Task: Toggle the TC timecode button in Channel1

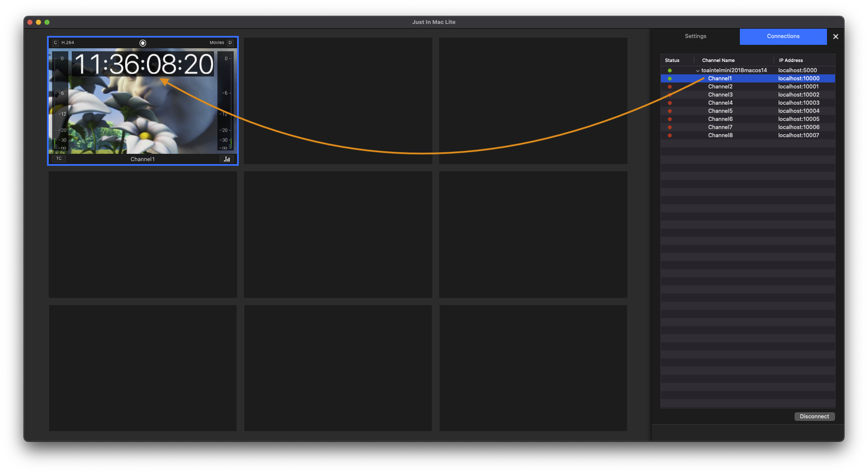Action: coord(59,159)
